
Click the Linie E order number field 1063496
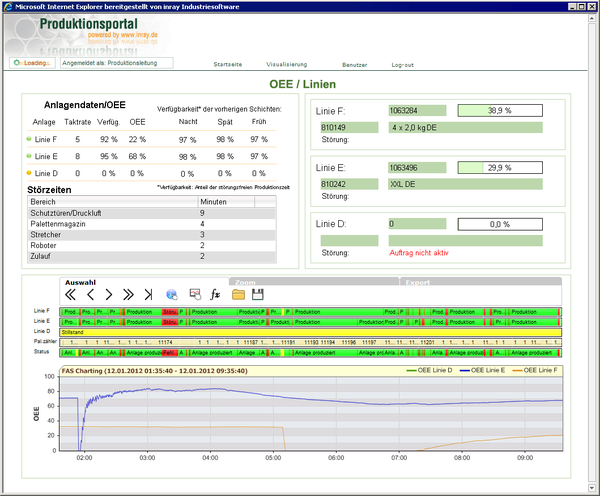417,168
